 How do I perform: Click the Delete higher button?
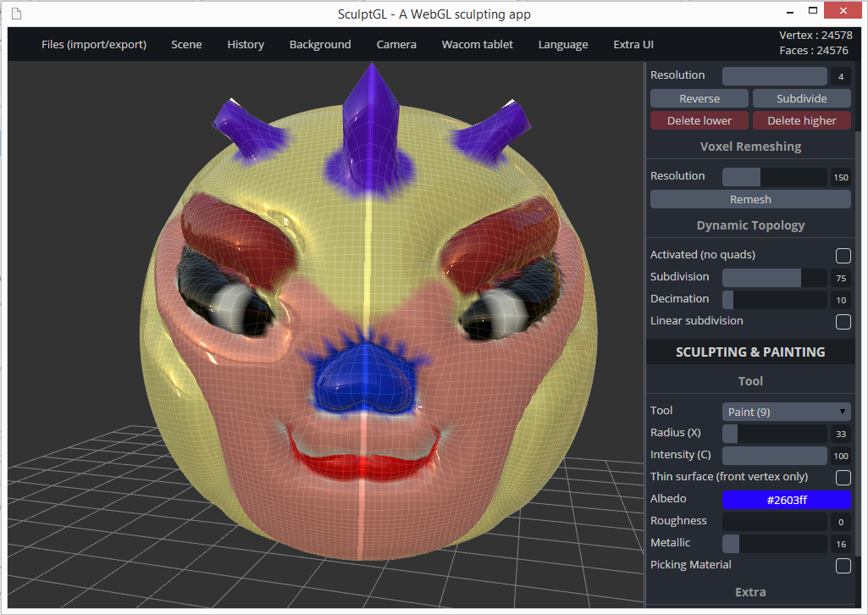tap(802, 120)
